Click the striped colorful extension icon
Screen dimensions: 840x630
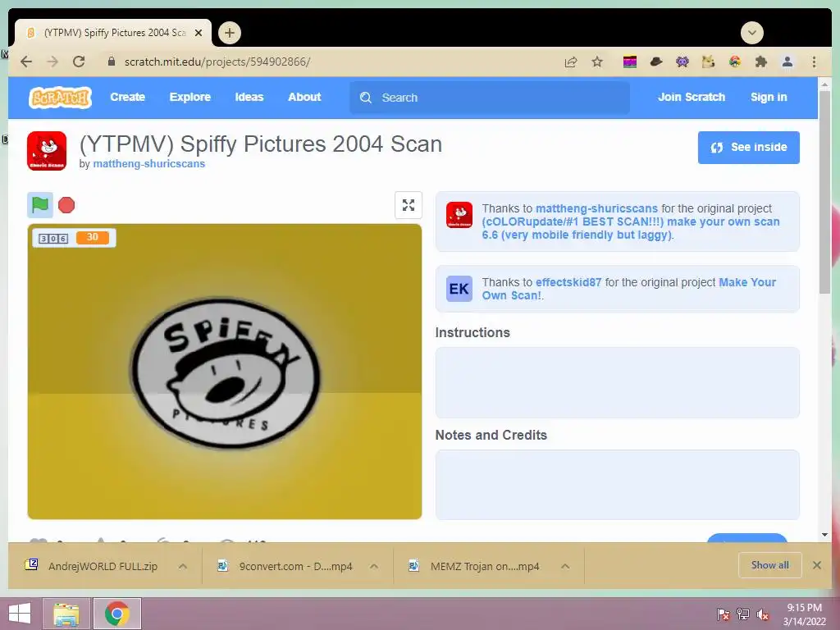(x=630, y=62)
